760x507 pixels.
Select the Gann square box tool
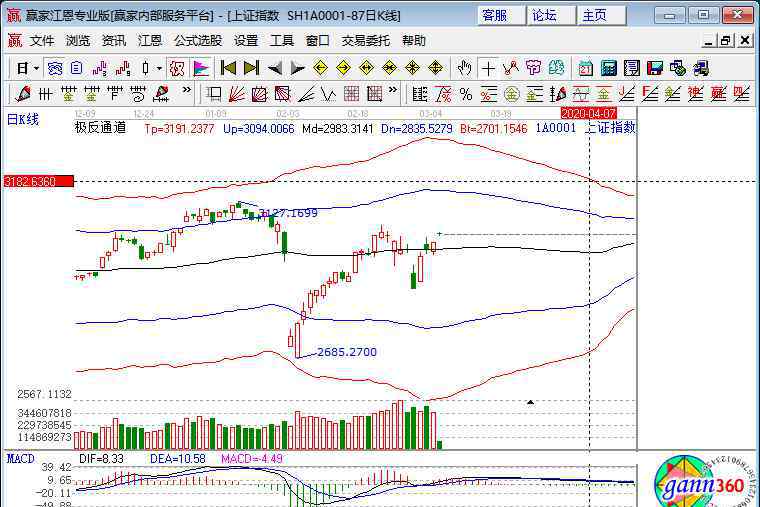(x=259, y=93)
